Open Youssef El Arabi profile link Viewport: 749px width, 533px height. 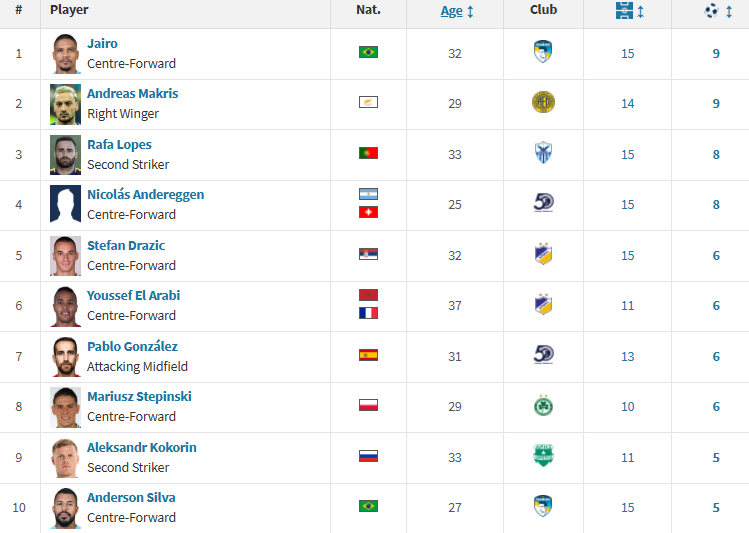pos(133,296)
